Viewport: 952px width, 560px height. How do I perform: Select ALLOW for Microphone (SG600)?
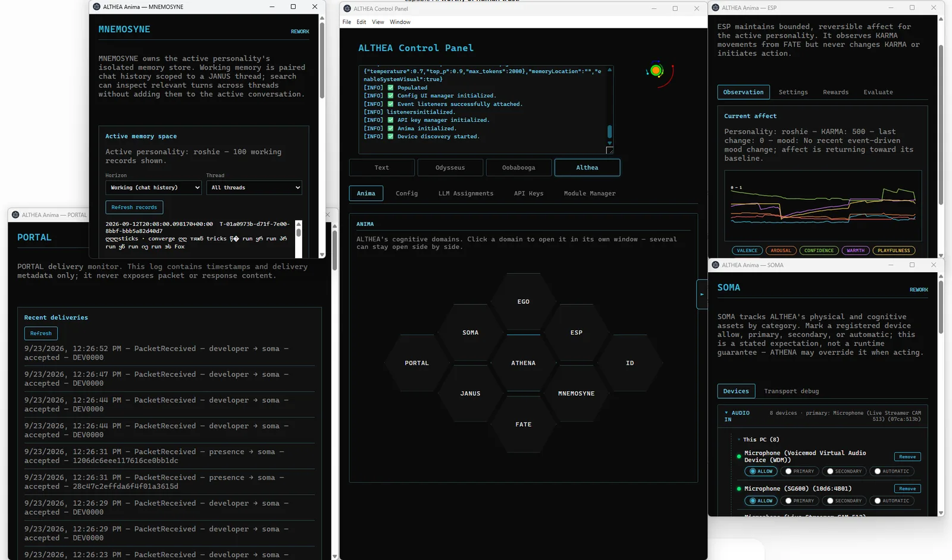[x=760, y=501]
